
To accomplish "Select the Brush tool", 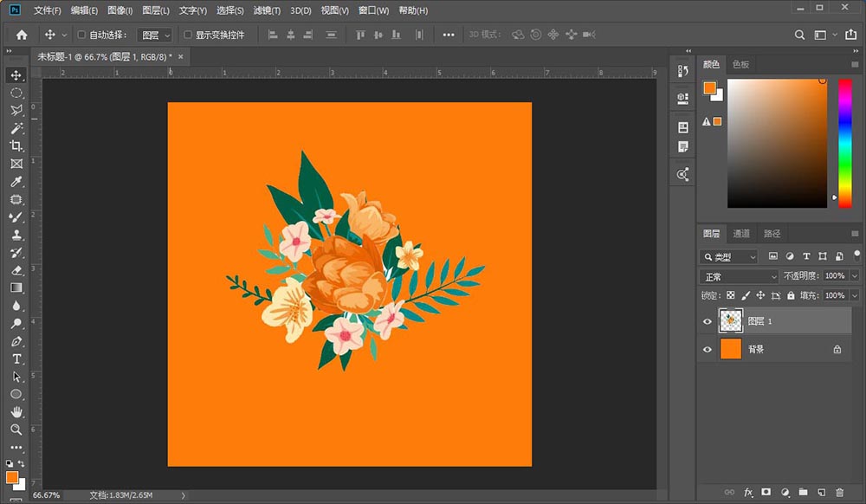I will 16,217.
